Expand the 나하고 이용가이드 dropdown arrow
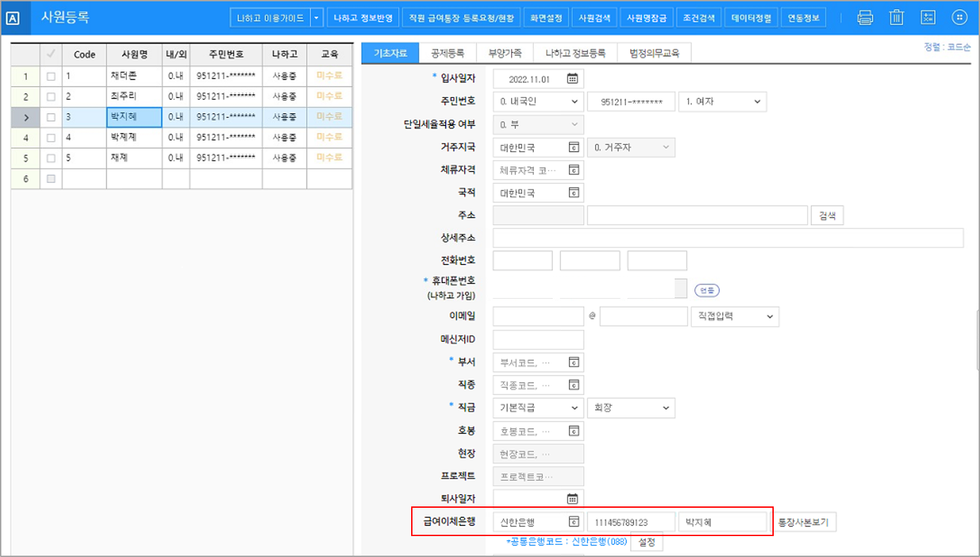This screenshot has width=980, height=557. point(317,18)
